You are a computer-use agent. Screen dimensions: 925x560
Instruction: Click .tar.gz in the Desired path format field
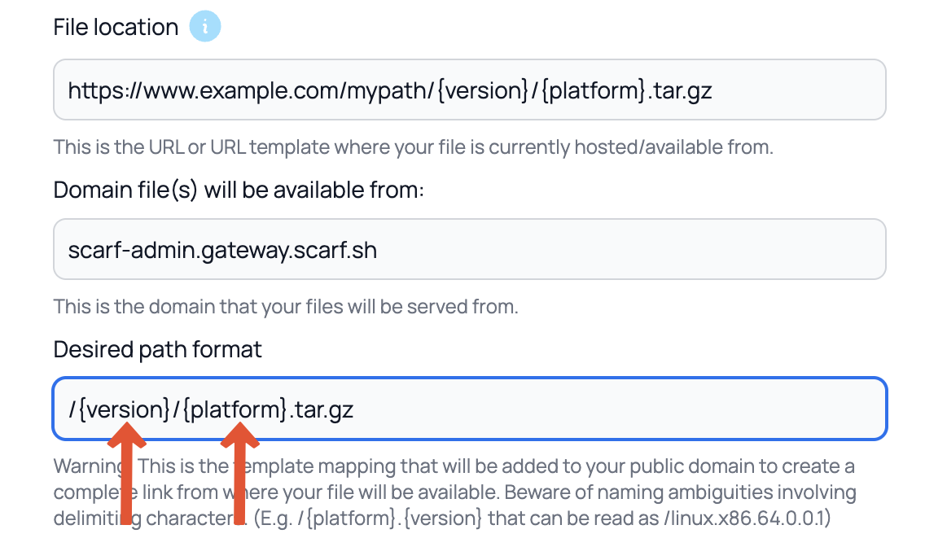[x=321, y=409]
